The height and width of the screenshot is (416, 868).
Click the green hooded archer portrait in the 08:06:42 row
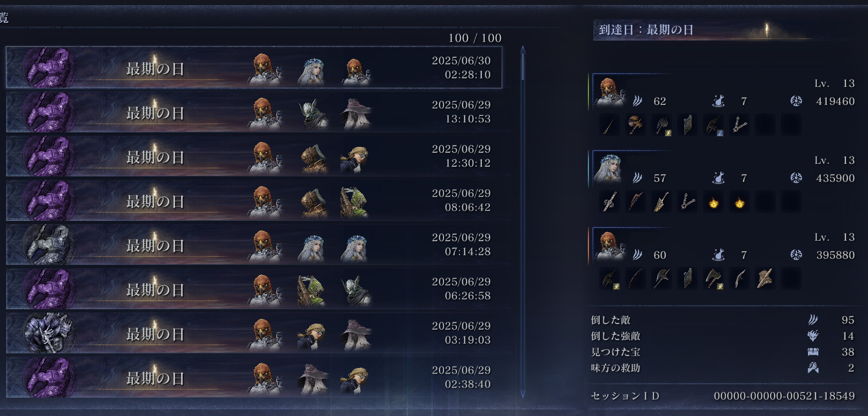[354, 202]
